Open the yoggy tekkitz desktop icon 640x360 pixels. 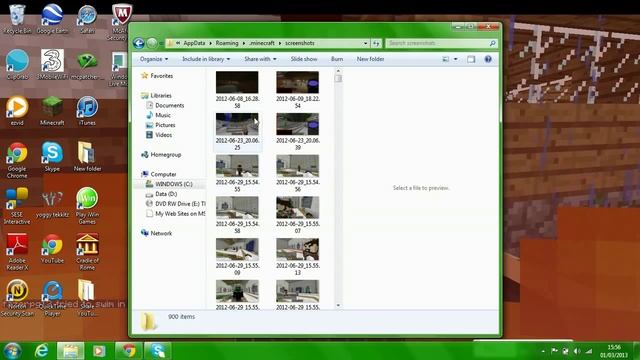[52, 203]
